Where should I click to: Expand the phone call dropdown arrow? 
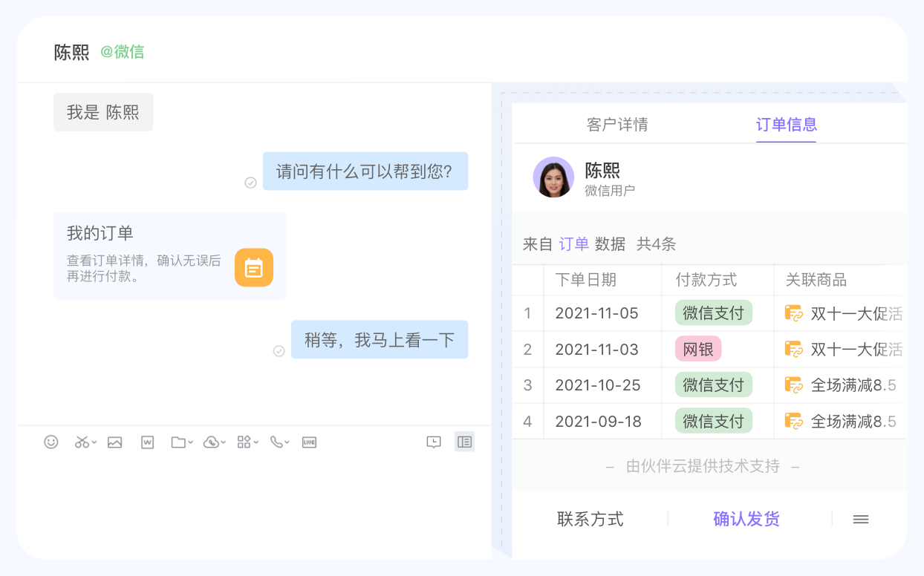(287, 443)
